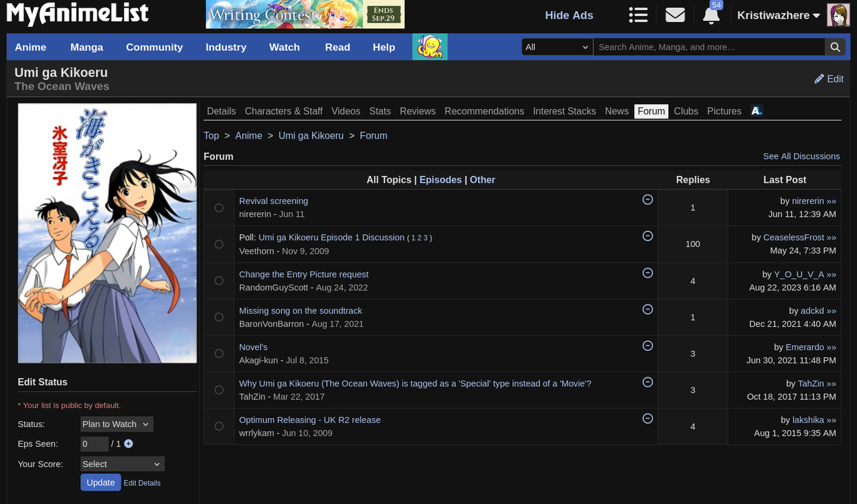Image resolution: width=857 pixels, height=504 pixels.
Task: Click Edit Details link
Action: tap(142, 483)
